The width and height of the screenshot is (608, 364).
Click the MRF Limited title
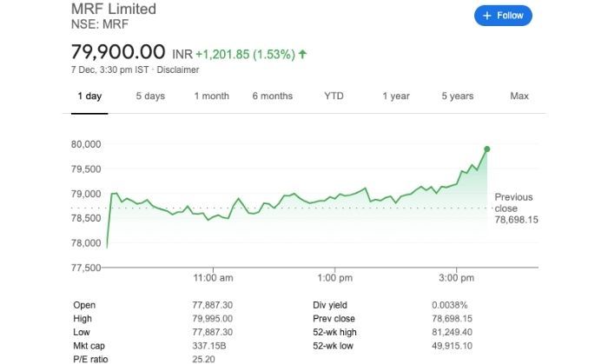pyautogui.click(x=114, y=9)
